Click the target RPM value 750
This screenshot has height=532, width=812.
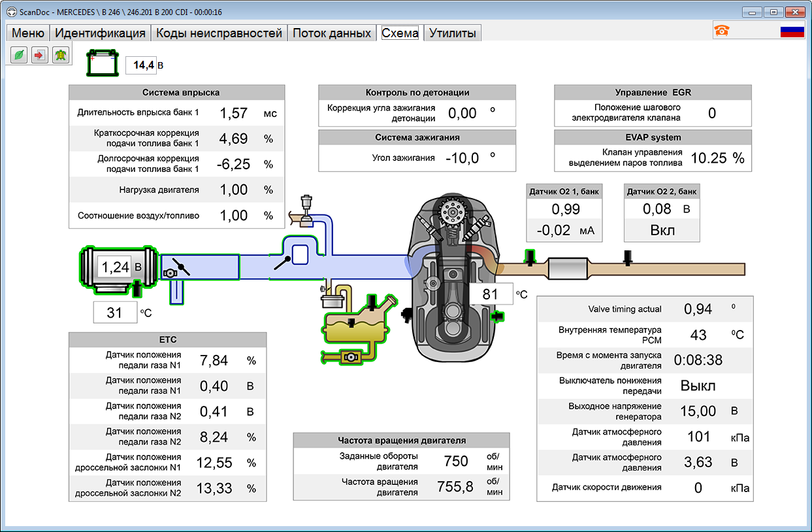(x=456, y=461)
